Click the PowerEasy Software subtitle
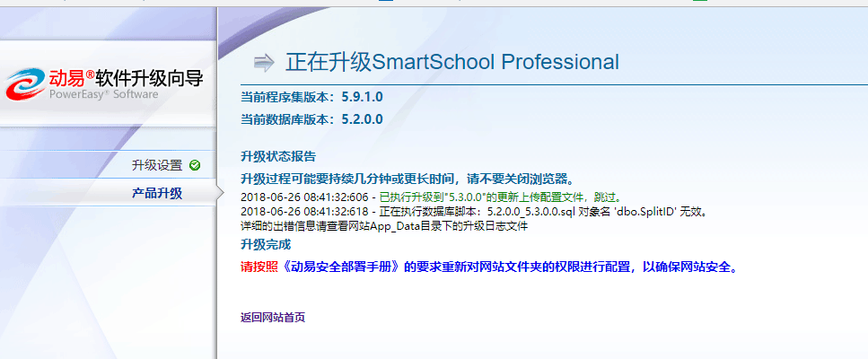 (103, 94)
